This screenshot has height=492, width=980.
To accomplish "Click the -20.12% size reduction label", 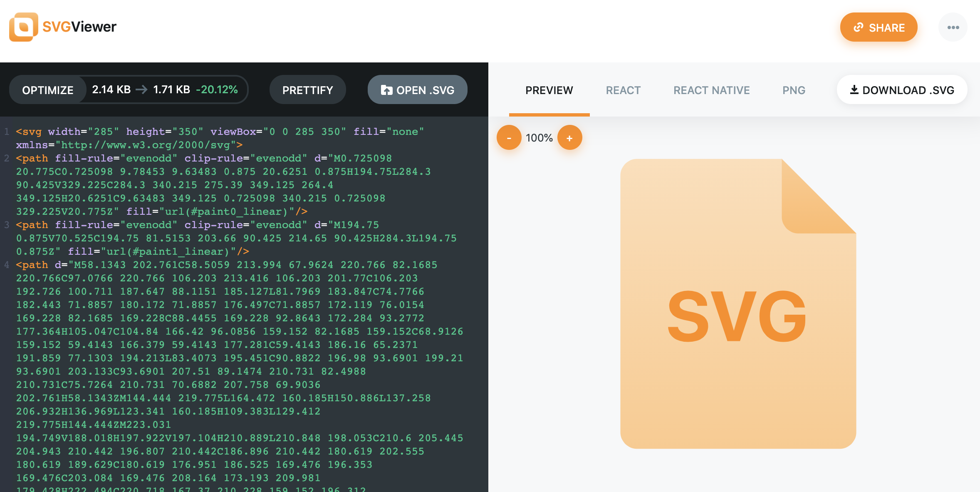I will pos(217,89).
